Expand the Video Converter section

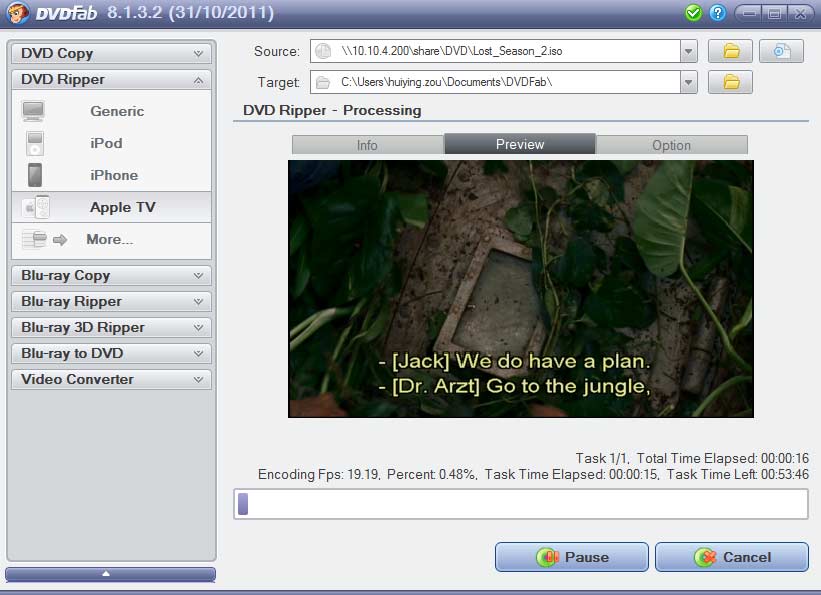pos(112,379)
